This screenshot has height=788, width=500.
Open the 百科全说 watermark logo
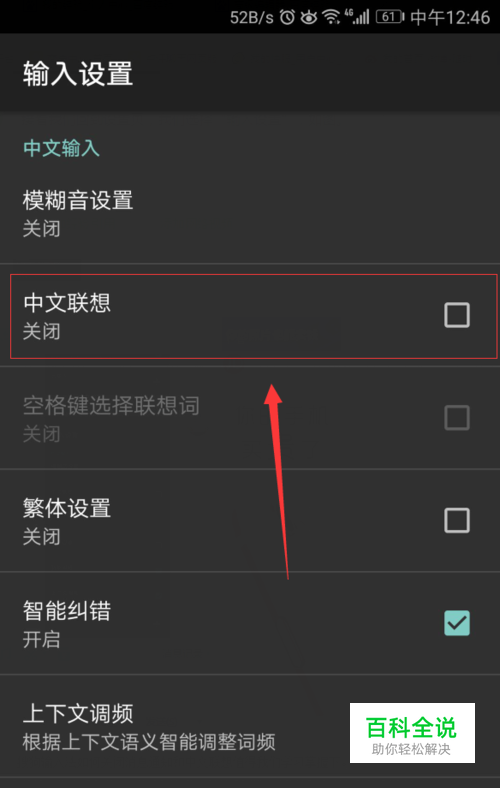(x=412, y=733)
